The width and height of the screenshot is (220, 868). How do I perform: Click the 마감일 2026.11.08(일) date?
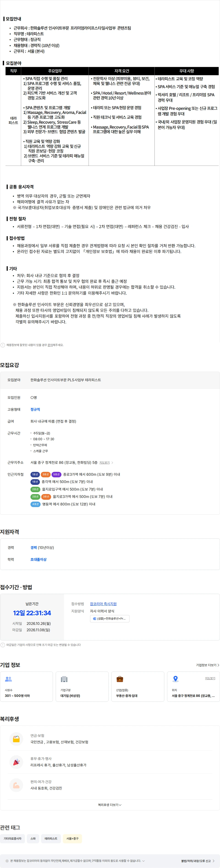pos(38,630)
